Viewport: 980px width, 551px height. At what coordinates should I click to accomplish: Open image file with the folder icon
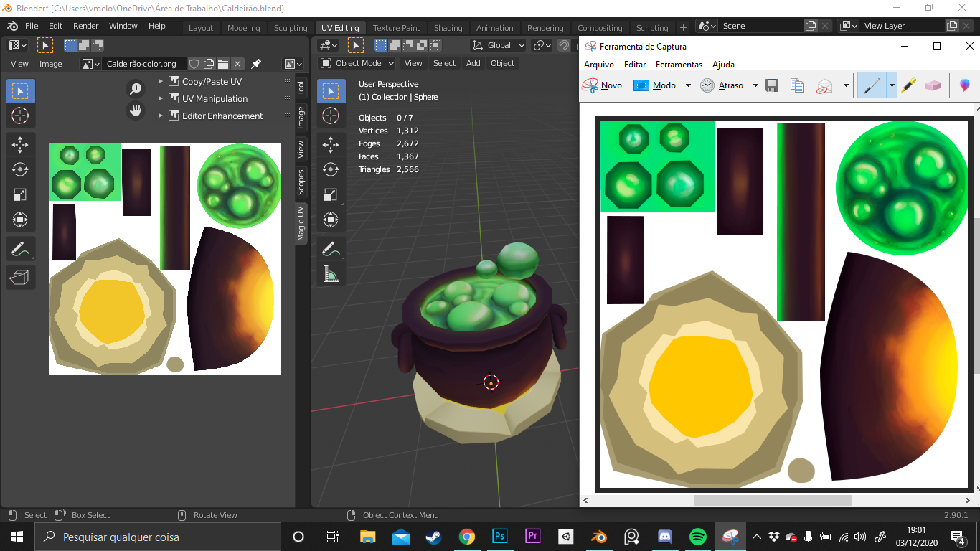coord(223,64)
